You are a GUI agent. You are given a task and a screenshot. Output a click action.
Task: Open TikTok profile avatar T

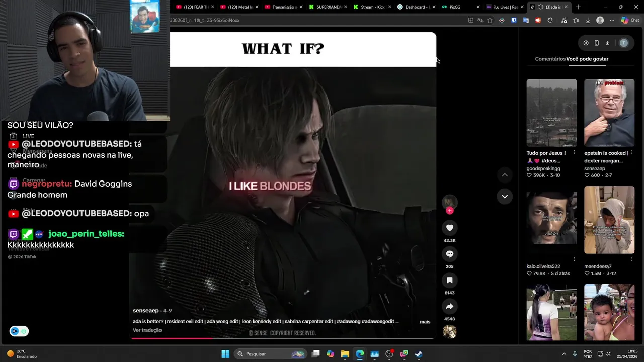click(624, 43)
